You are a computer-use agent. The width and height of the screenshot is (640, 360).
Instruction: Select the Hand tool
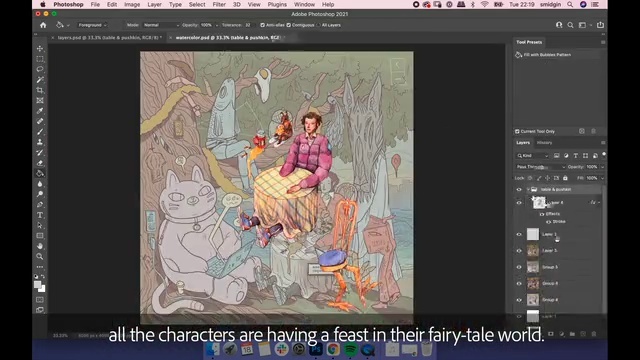(x=40, y=246)
